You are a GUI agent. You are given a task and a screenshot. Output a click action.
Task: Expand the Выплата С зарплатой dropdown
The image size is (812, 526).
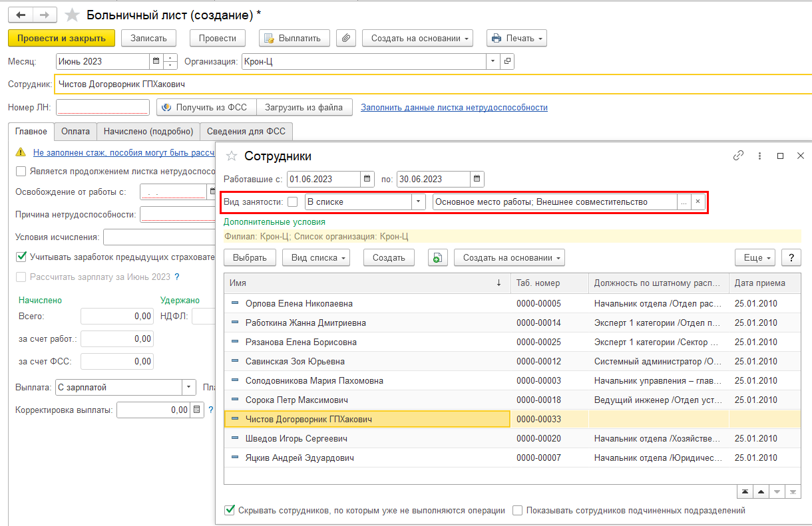pos(189,387)
